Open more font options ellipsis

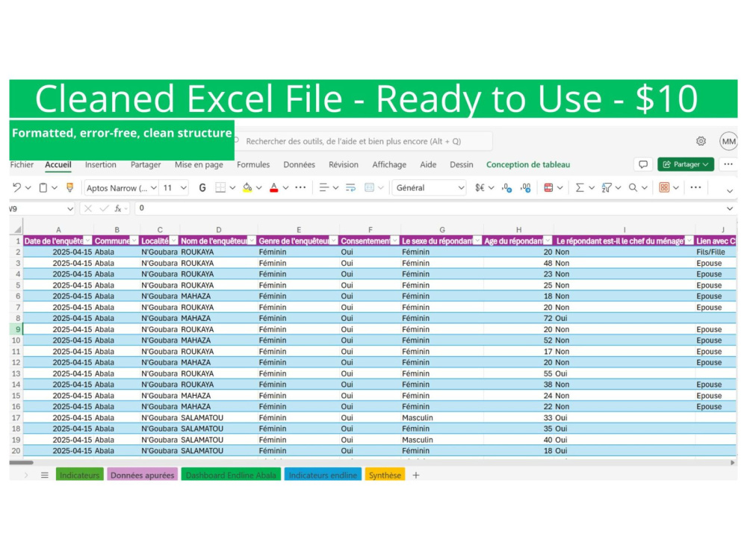click(x=300, y=187)
